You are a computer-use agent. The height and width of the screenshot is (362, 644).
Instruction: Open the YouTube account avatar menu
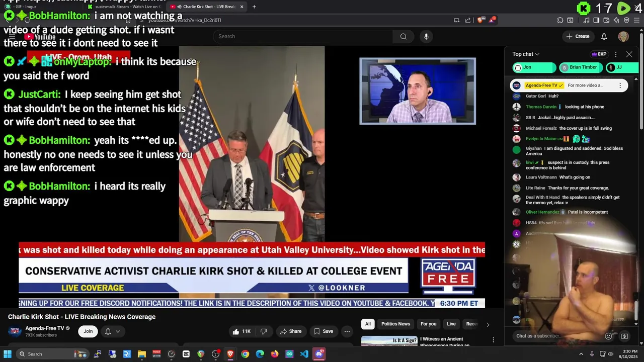(623, 36)
